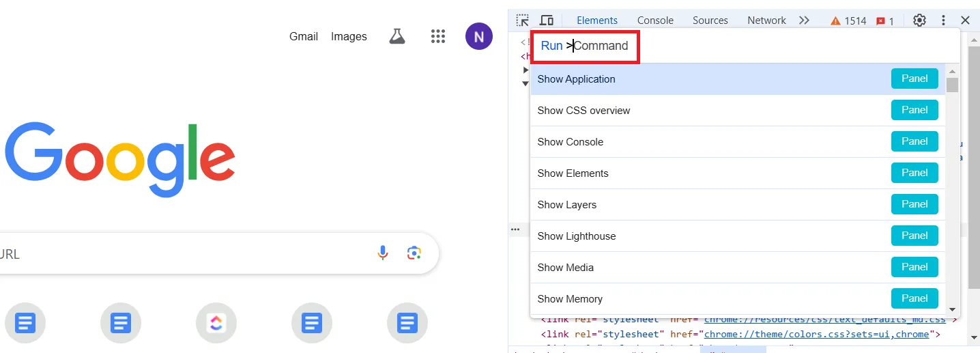Screen dimensions: 980x353
Task: Open the Google apps grid
Action: (438, 36)
